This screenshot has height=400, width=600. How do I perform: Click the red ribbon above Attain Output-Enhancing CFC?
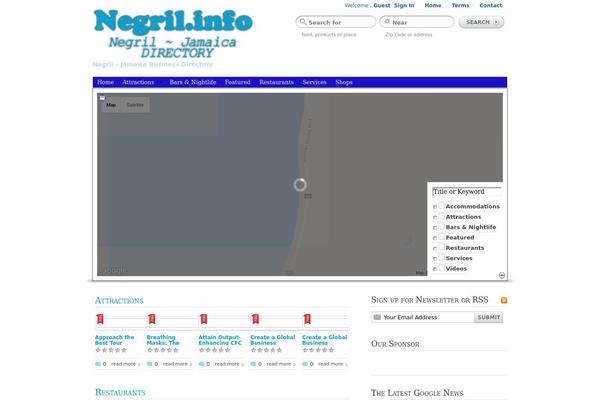[x=204, y=319]
